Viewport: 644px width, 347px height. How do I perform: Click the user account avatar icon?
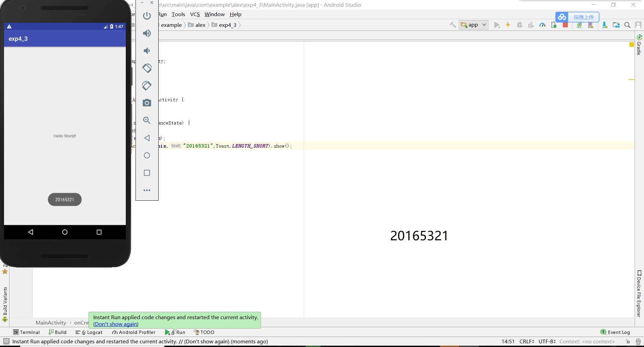pos(638,25)
